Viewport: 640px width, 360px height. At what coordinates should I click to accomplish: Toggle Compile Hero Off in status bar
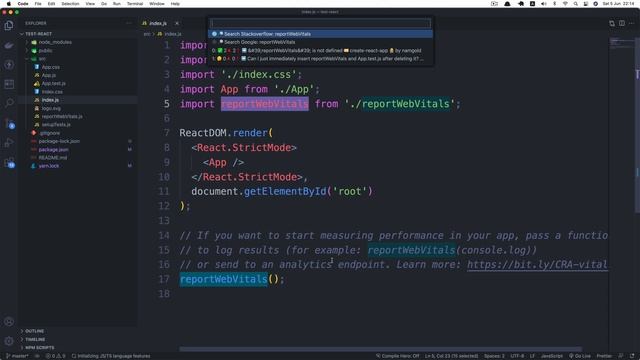click(x=398, y=356)
